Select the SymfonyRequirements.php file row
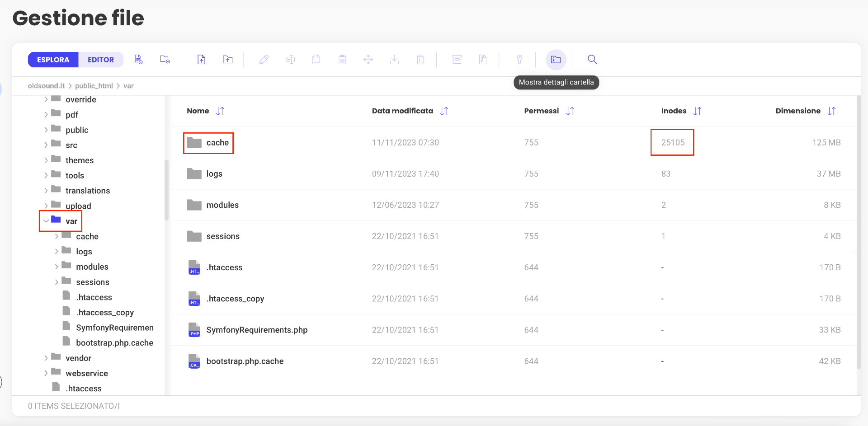The width and height of the screenshot is (868, 426). [x=514, y=330]
